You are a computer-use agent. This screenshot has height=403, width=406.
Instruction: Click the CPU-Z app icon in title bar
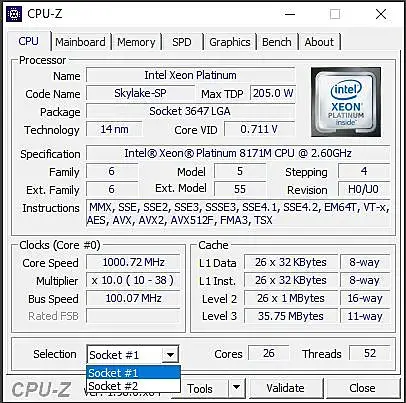coord(14,14)
